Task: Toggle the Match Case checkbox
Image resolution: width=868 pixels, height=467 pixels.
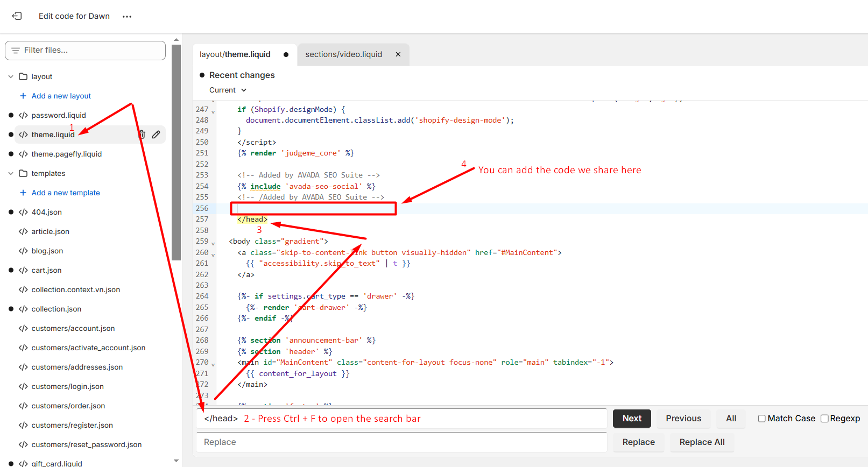Action: 762,419
